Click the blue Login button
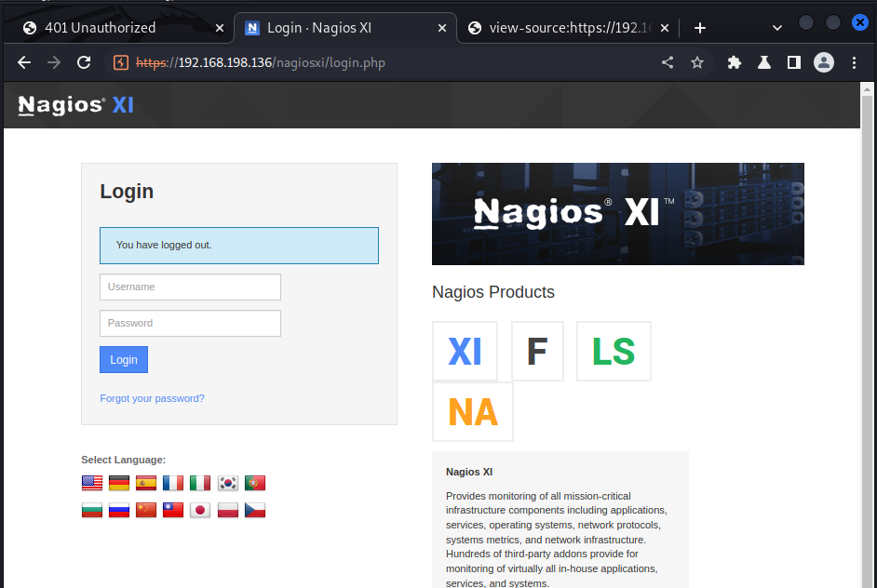Screen dimensions: 877x588 click(x=124, y=359)
